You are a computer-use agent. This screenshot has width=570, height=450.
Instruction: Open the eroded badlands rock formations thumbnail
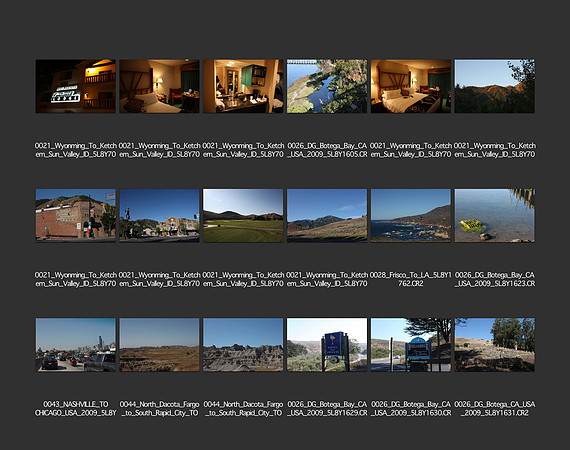(243, 345)
